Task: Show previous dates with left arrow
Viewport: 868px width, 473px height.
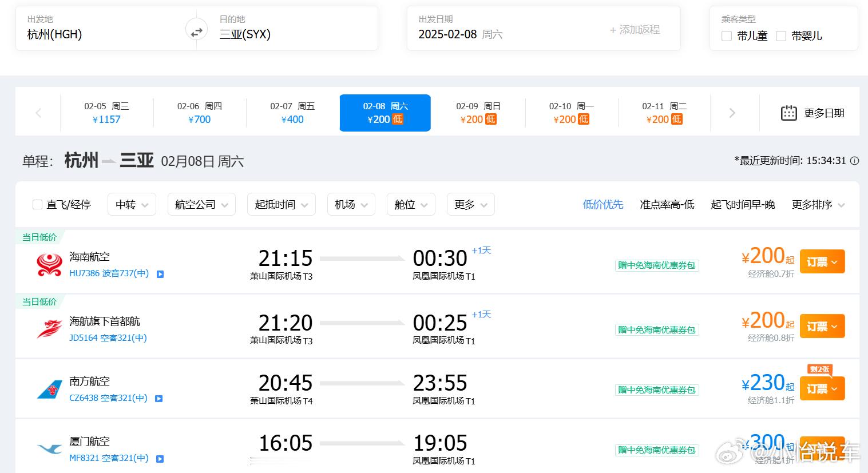Action: pyautogui.click(x=38, y=113)
